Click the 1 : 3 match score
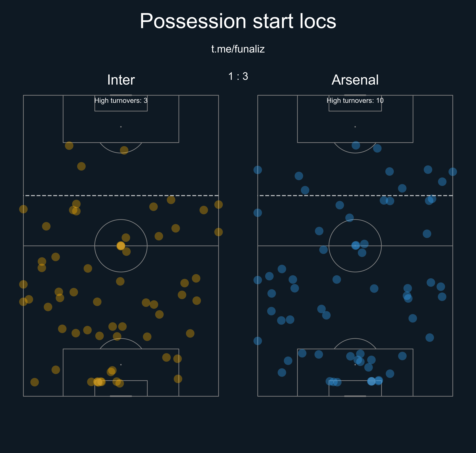This screenshot has width=476, height=453. [238, 76]
